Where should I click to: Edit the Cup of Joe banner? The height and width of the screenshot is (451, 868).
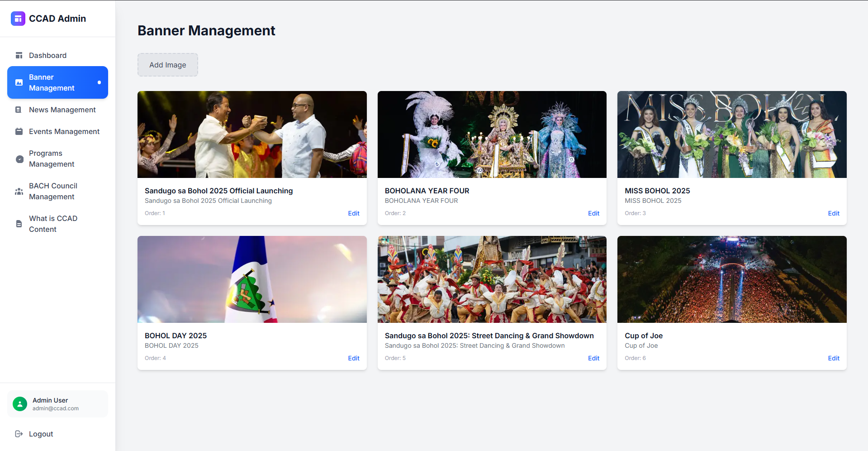pyautogui.click(x=833, y=358)
